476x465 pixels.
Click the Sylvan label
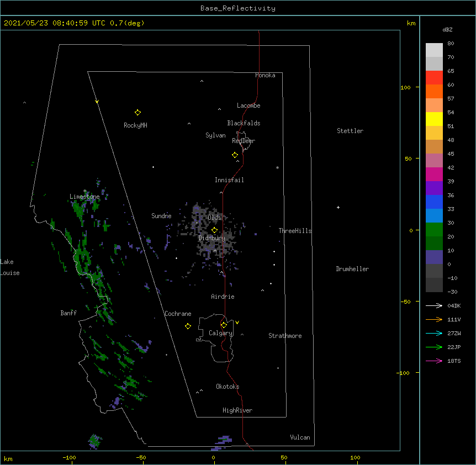pyautogui.click(x=215, y=135)
